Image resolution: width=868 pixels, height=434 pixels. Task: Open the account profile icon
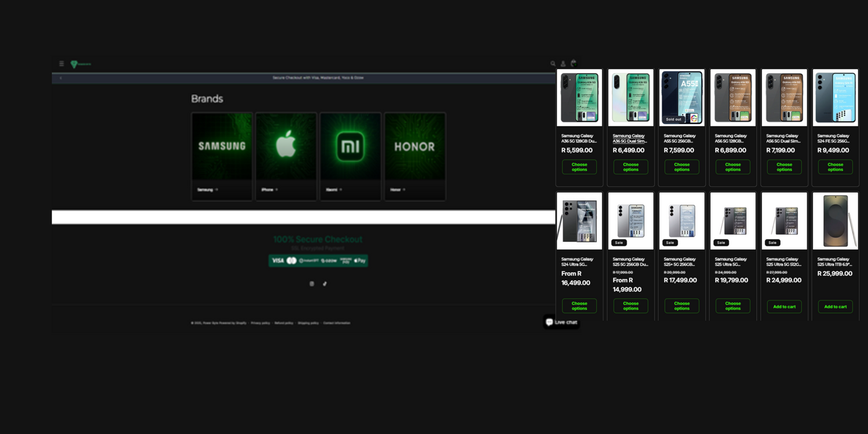pyautogui.click(x=563, y=64)
